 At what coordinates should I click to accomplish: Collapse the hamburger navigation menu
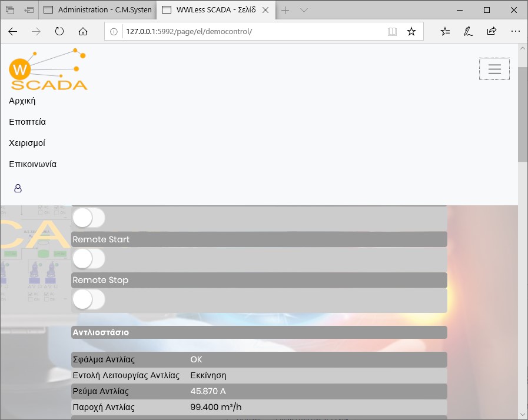pos(494,69)
